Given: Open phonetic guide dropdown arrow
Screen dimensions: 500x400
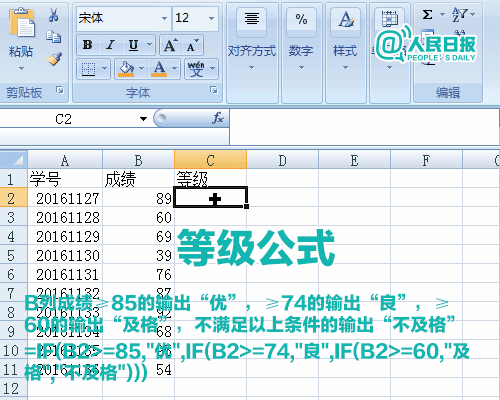Looking at the screenshot, I should click(213, 69).
